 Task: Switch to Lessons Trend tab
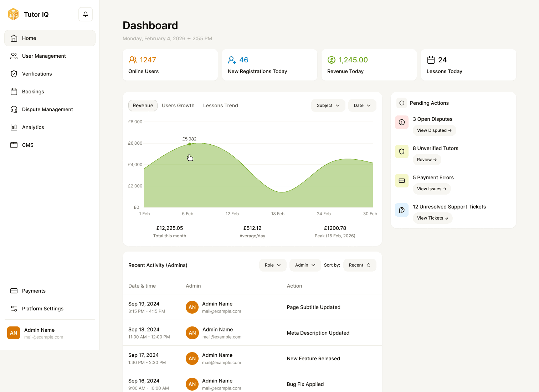221,105
